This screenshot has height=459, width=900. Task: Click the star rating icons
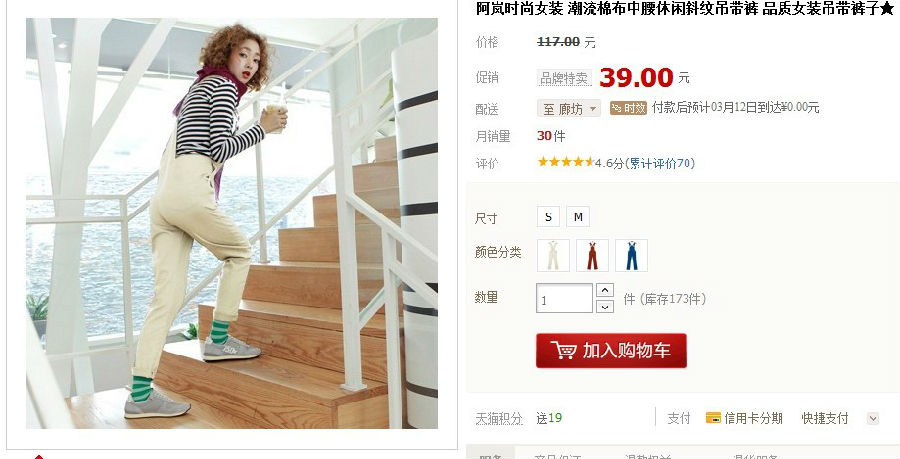(x=565, y=162)
